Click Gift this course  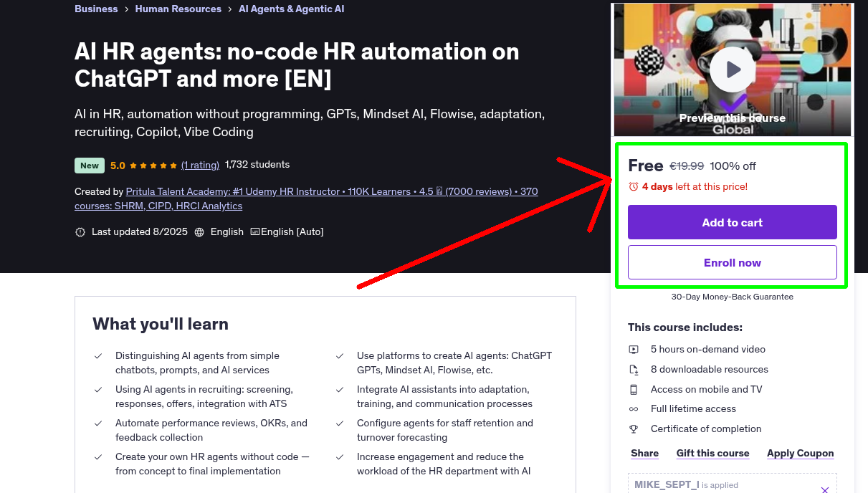point(713,453)
